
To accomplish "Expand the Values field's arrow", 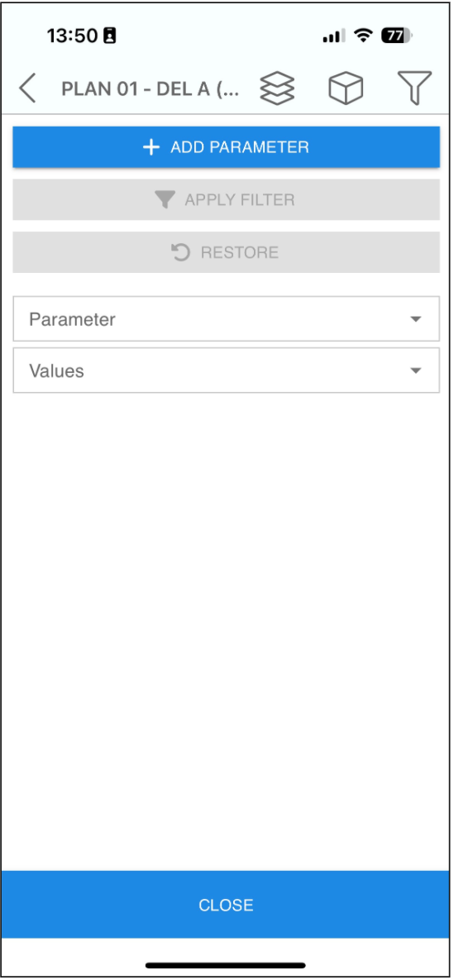I will point(416,370).
